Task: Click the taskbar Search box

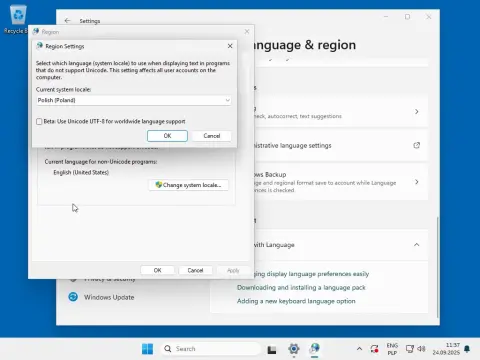Action: tap(211, 349)
